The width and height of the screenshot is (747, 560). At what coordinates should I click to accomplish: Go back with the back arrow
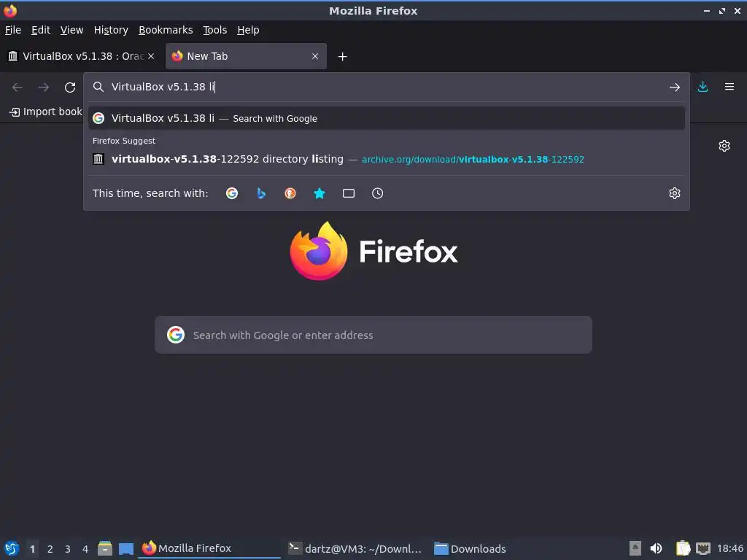[18, 87]
